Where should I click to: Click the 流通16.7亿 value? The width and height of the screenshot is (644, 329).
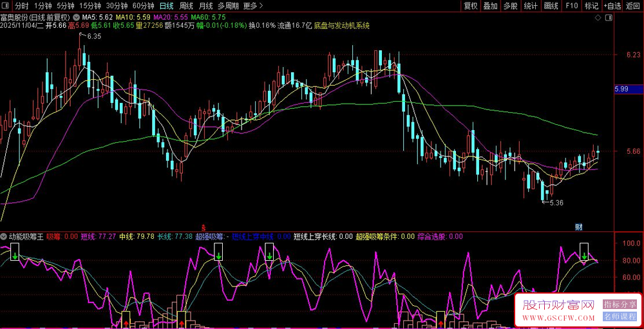[295, 26]
